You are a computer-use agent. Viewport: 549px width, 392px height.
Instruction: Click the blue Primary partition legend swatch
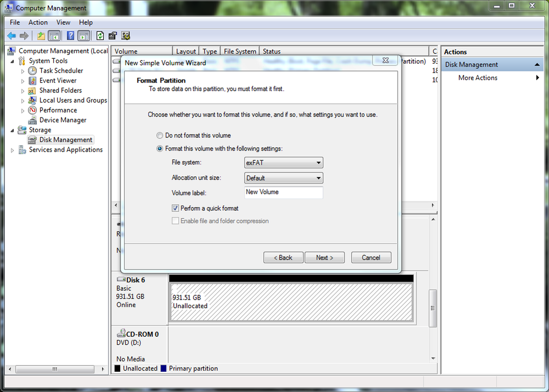(164, 368)
